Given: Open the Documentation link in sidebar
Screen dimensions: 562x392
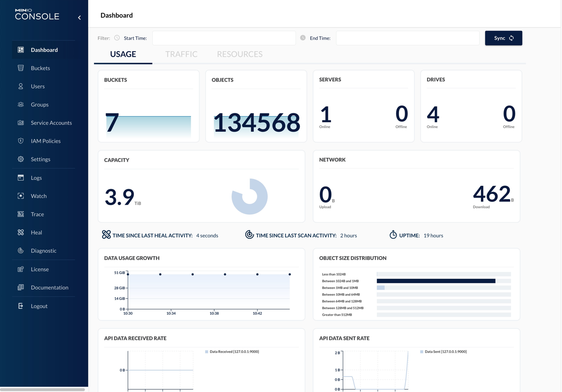Looking at the screenshot, I should pos(44,288).
